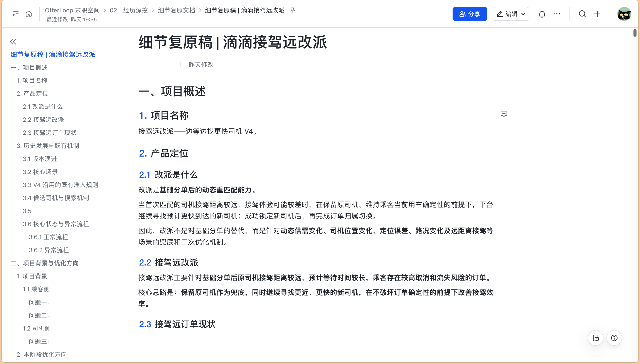Open more options ellipsis menu
Viewport: 640px width, 364px height.
click(x=557, y=14)
